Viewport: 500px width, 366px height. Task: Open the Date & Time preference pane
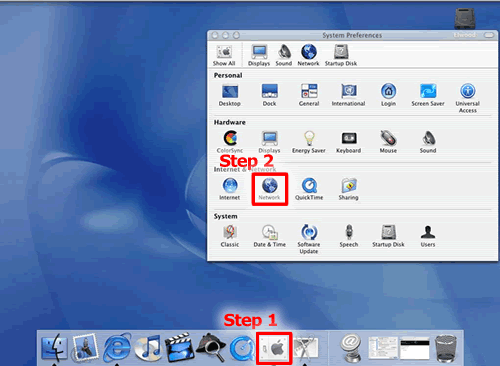tap(270, 236)
